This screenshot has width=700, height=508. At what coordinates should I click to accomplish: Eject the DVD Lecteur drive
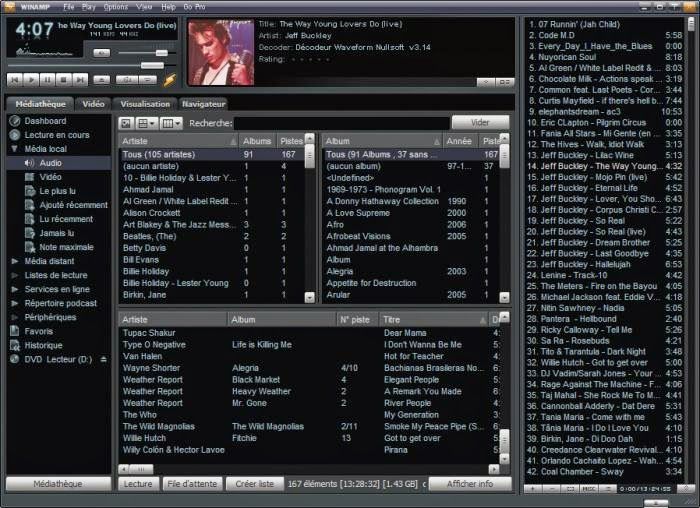coord(104,359)
